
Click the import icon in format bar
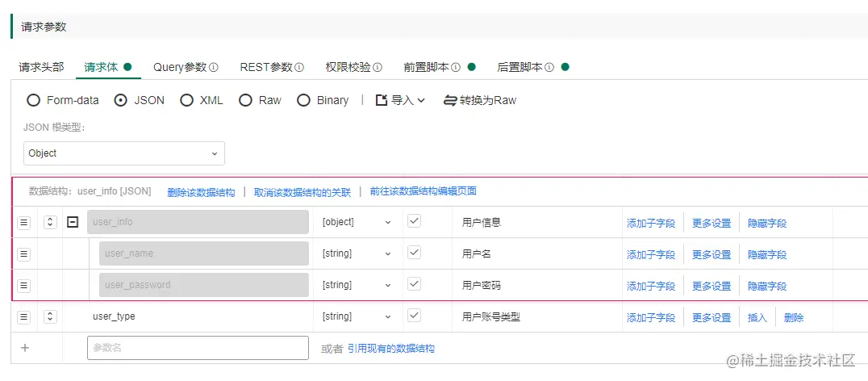coord(382,100)
